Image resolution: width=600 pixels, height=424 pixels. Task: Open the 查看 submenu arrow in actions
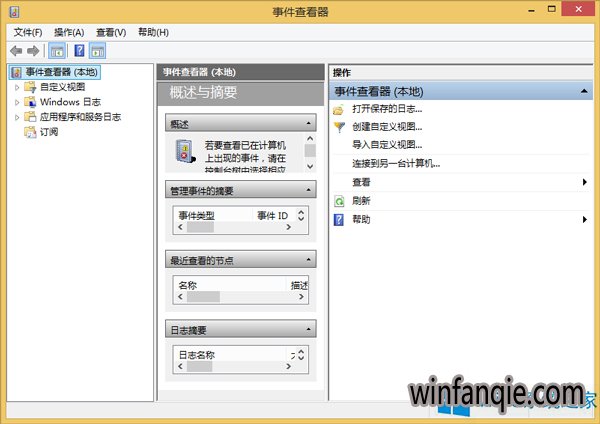click(x=584, y=182)
